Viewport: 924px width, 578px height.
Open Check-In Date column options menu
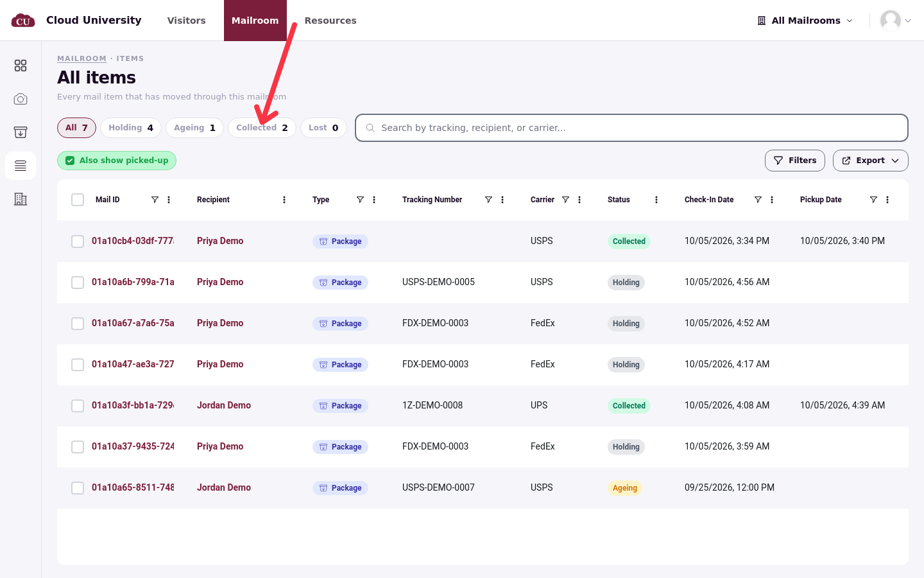tap(772, 200)
